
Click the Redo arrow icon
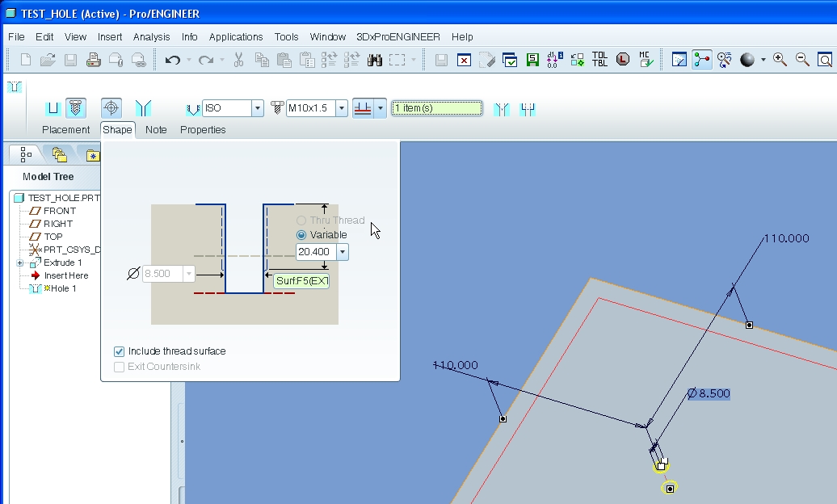click(x=206, y=59)
